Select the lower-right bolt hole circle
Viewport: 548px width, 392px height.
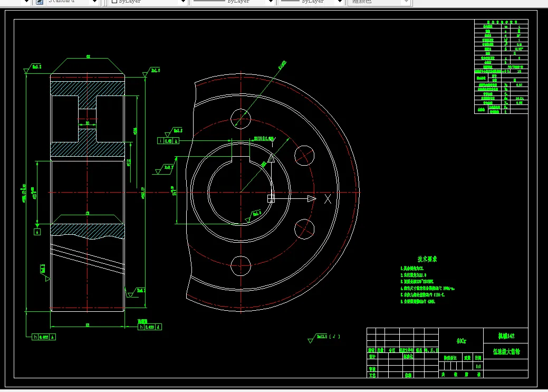click(304, 229)
